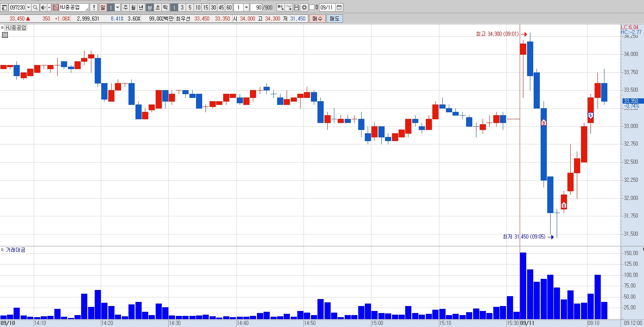Click the window layout icon beside the stock code

click(4, 7)
